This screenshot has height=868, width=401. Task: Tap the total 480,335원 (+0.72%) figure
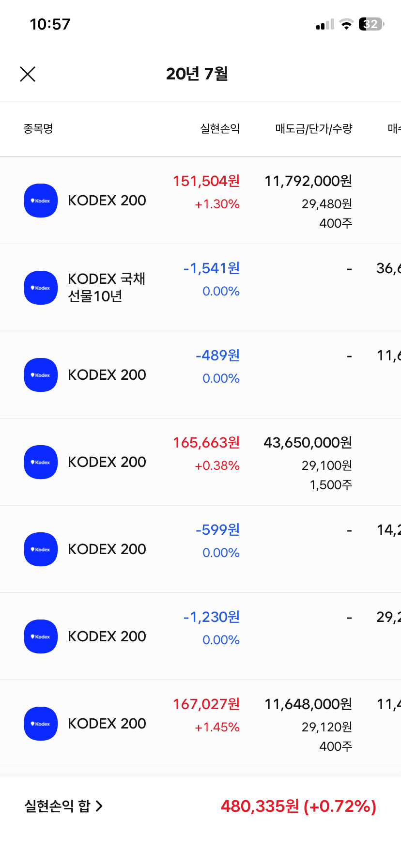[298, 806]
